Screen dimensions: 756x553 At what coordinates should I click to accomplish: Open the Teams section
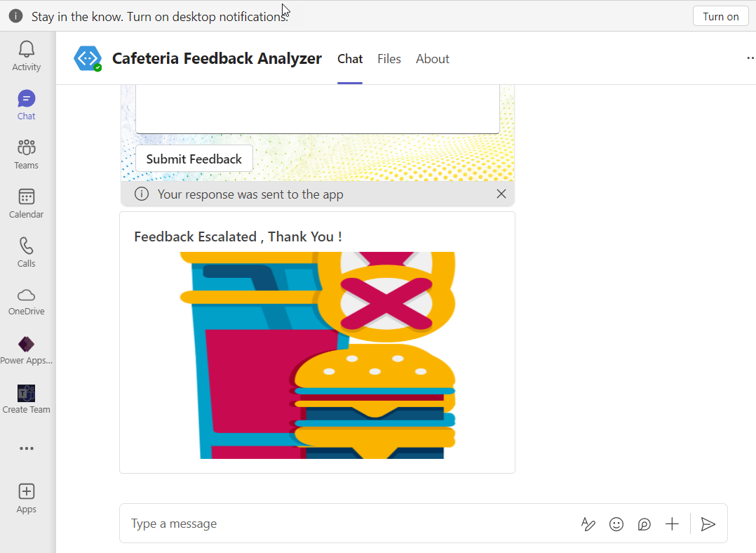pyautogui.click(x=27, y=154)
